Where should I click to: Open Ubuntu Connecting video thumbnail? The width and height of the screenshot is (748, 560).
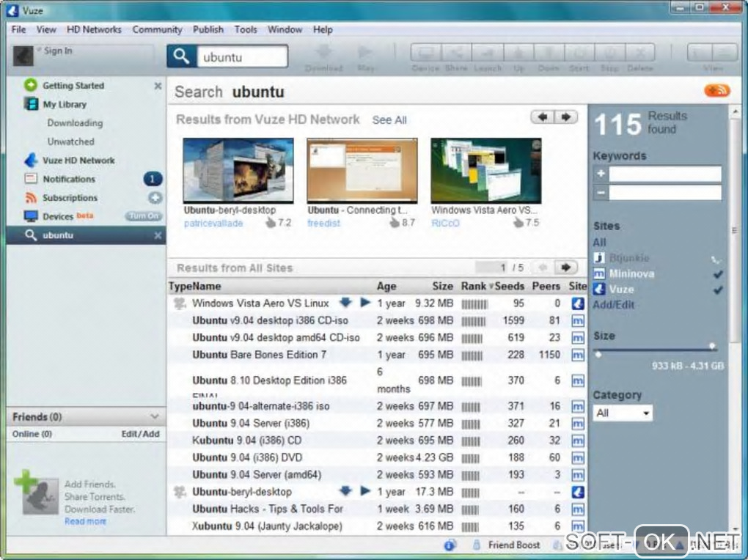click(362, 170)
